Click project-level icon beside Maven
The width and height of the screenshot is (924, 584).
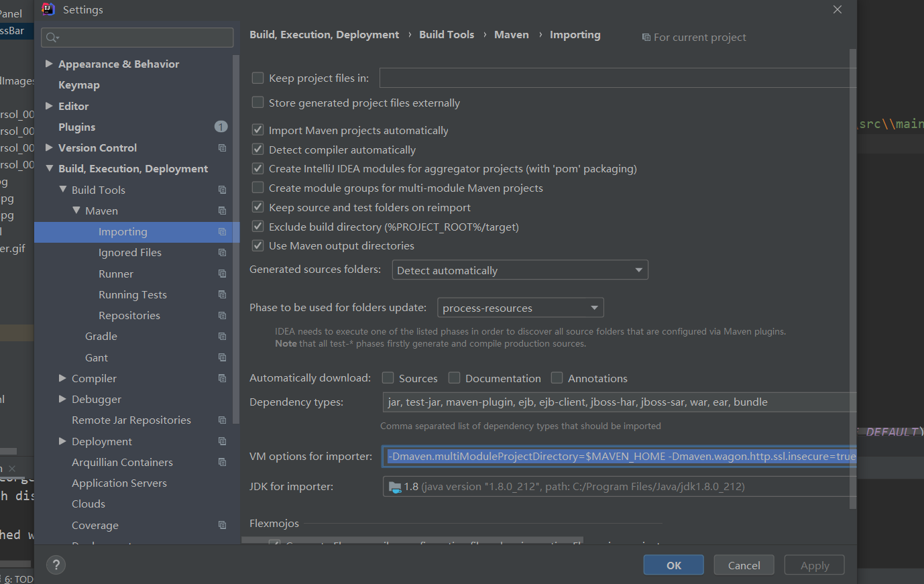coord(222,211)
